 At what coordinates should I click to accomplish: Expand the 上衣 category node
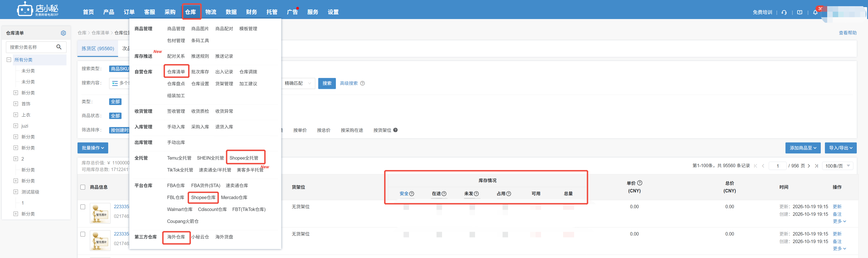click(x=16, y=115)
